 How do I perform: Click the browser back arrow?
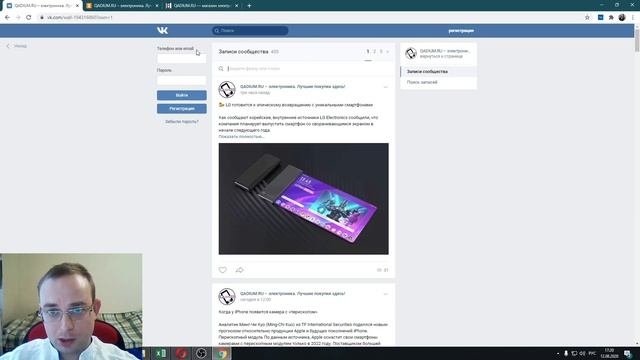pyautogui.click(x=7, y=18)
